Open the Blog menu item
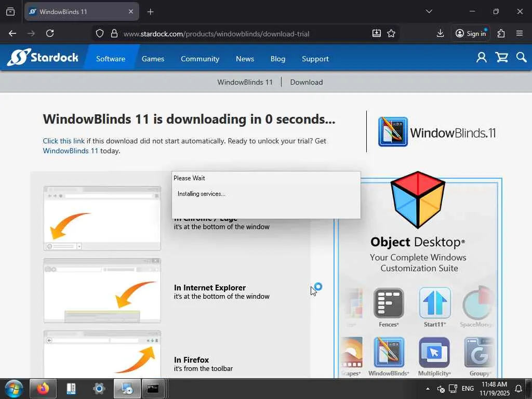 coord(278,59)
